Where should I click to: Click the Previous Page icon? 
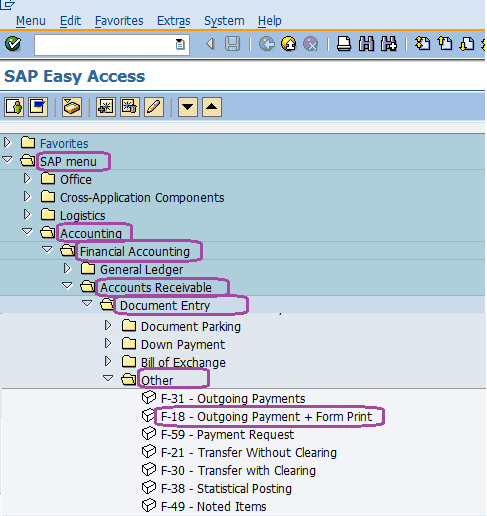tap(445, 44)
